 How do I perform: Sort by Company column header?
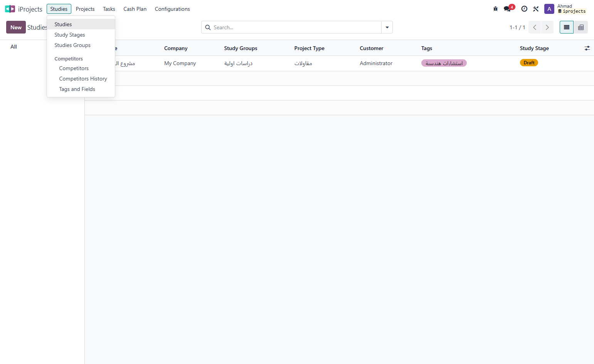[x=176, y=48]
